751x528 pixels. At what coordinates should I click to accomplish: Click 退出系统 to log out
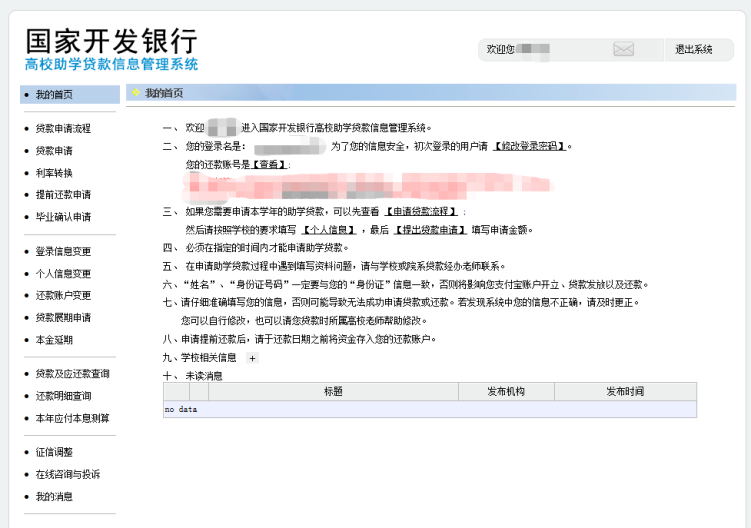[x=693, y=49]
